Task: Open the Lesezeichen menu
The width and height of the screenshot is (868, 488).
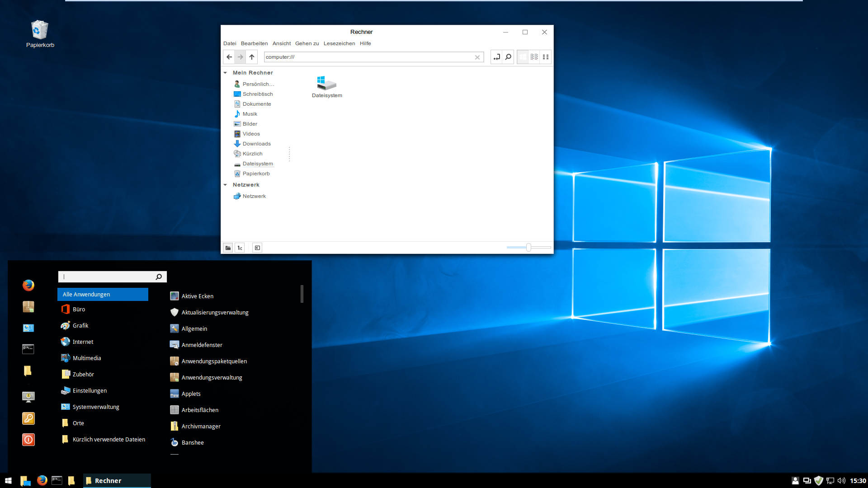Action: [x=339, y=43]
